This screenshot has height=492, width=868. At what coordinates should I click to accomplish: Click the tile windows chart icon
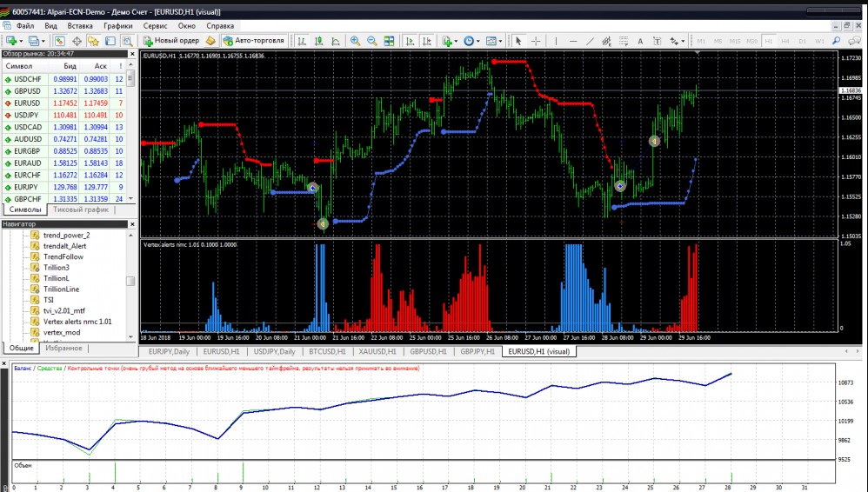coord(390,41)
